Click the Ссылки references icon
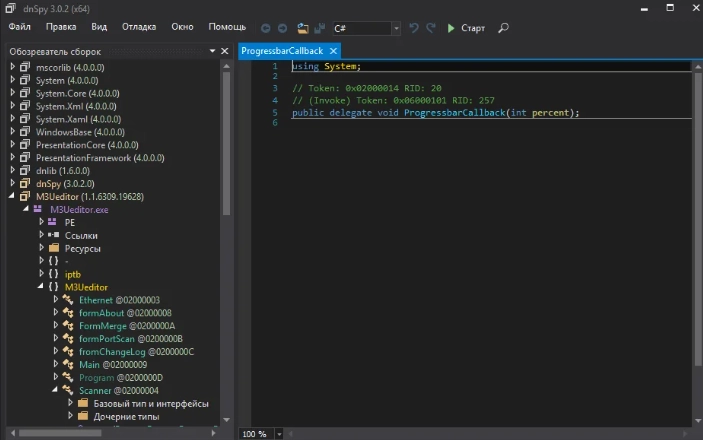The width and height of the screenshot is (703, 440). coord(54,235)
